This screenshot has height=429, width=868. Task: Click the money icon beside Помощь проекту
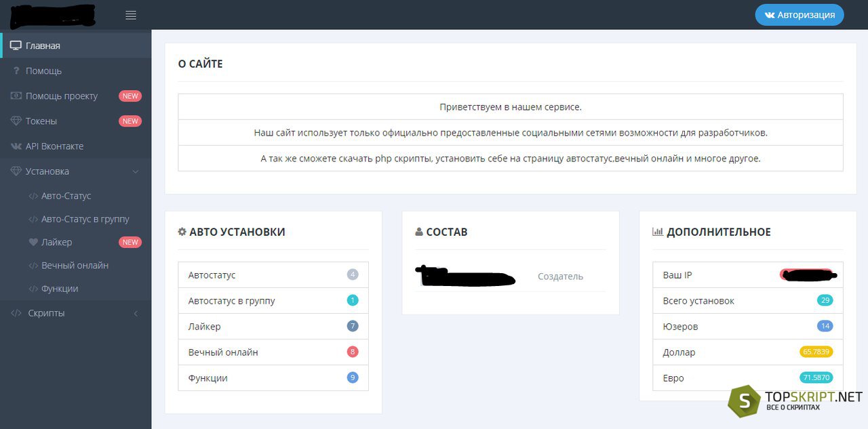pyautogui.click(x=16, y=96)
